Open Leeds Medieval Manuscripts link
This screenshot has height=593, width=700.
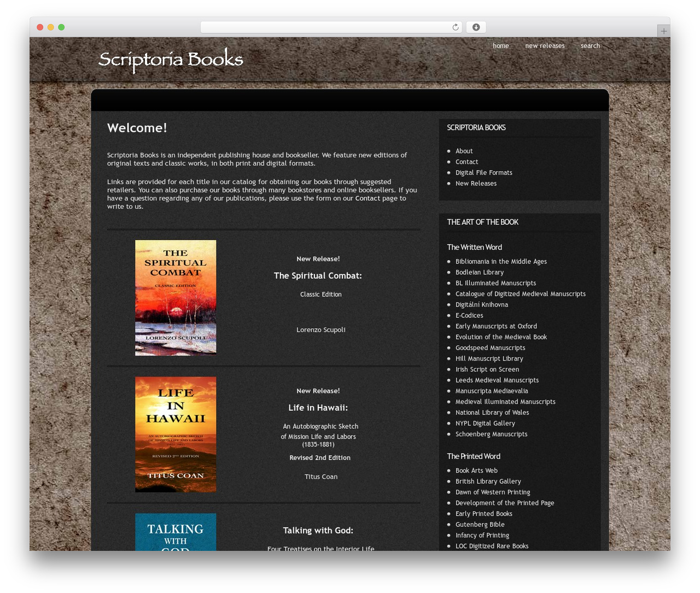point(497,380)
